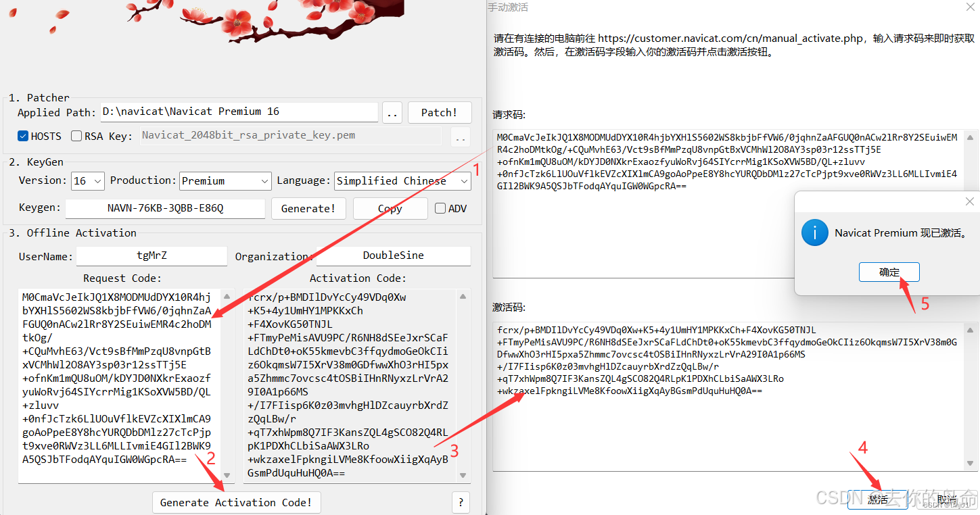Screen dimensions: 980x515
Task: Open the Version dropdown
Action: pos(88,181)
